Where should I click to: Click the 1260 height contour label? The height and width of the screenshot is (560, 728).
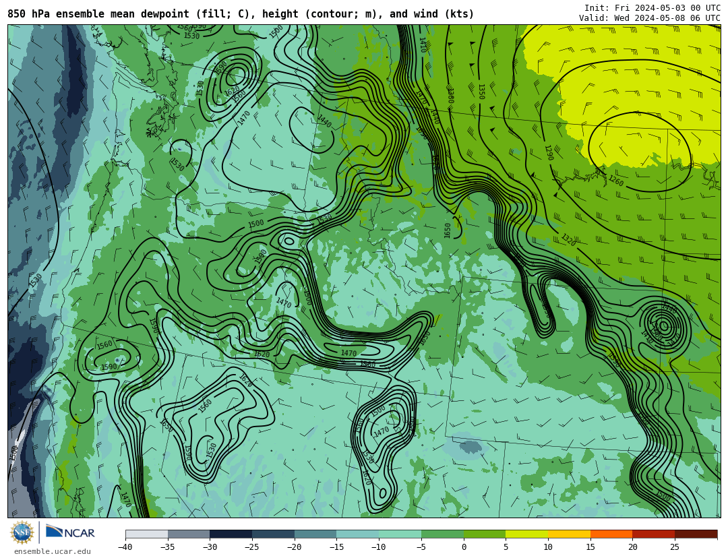616,180
